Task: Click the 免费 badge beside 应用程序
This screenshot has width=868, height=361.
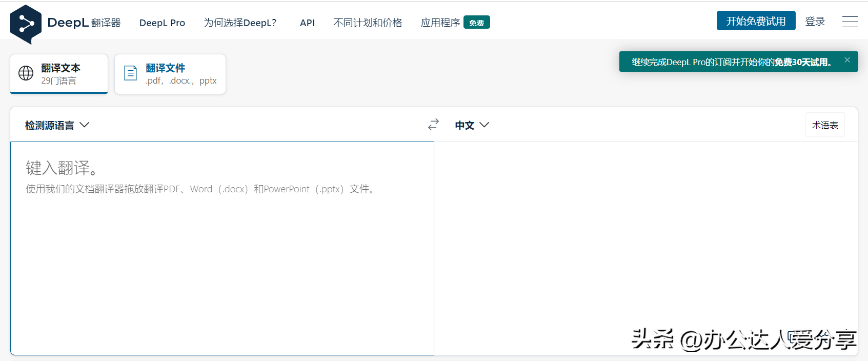Action: [x=477, y=23]
